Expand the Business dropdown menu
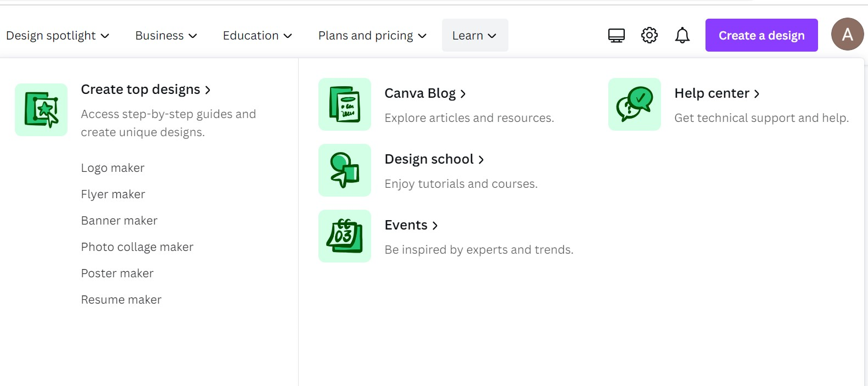The height and width of the screenshot is (386, 868). pos(166,36)
